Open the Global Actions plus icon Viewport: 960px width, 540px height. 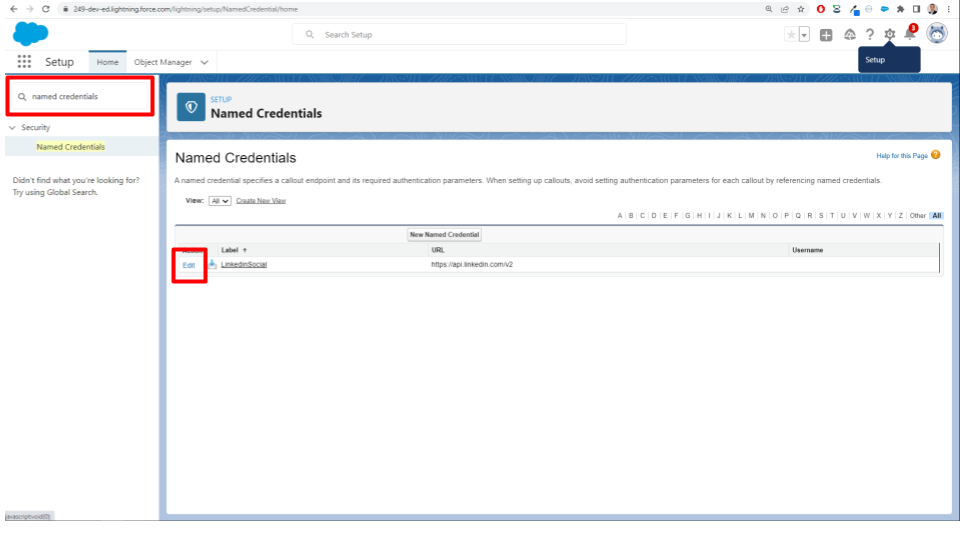pyautogui.click(x=826, y=35)
